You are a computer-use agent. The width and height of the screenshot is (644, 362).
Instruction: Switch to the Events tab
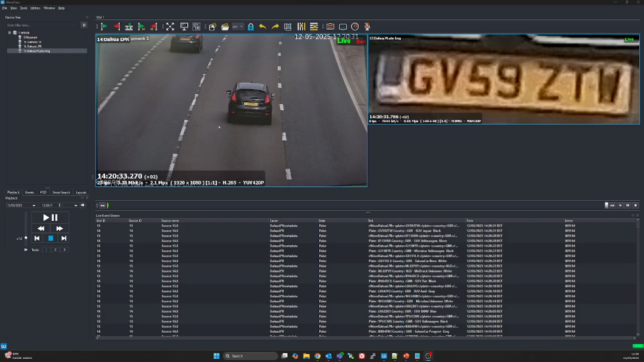(x=30, y=192)
